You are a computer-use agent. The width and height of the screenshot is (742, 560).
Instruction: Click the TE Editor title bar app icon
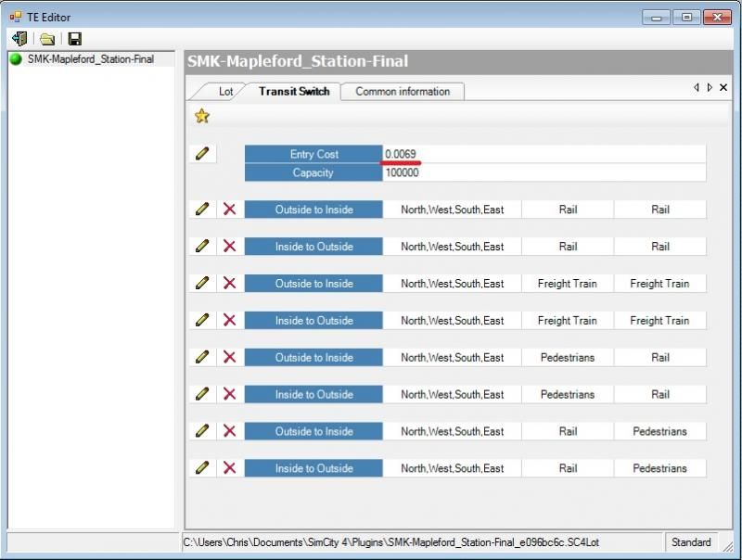(16, 17)
